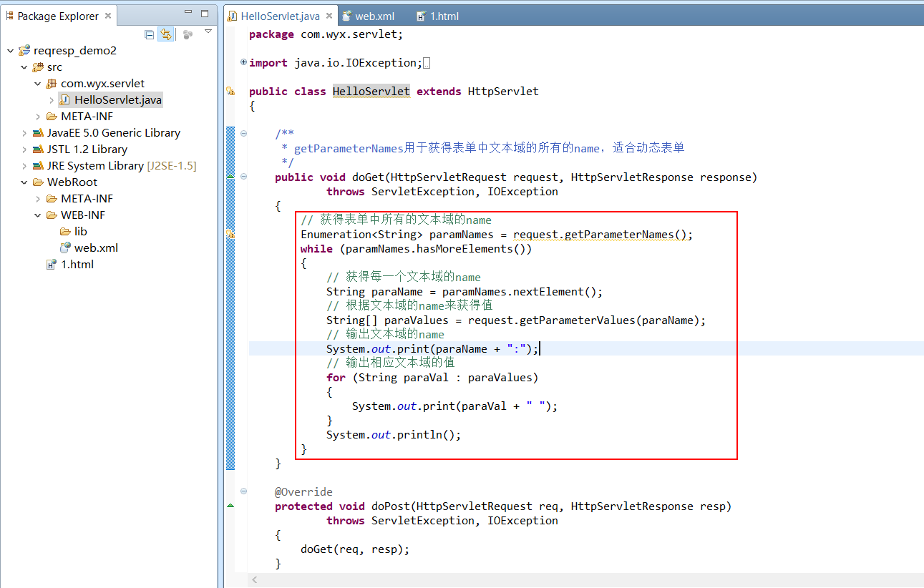Viewport: 924px width, 588px height.
Task: Click the JRE System Library icon
Action: [x=38, y=166]
